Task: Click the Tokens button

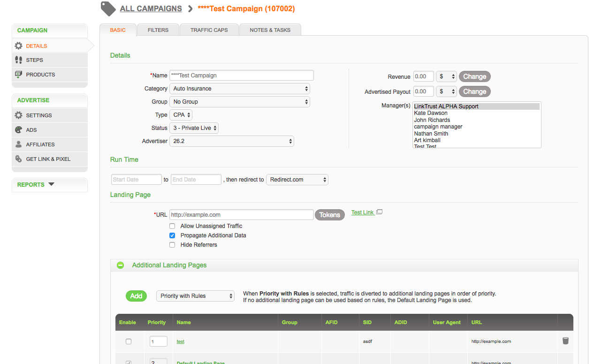Action: coord(330,215)
